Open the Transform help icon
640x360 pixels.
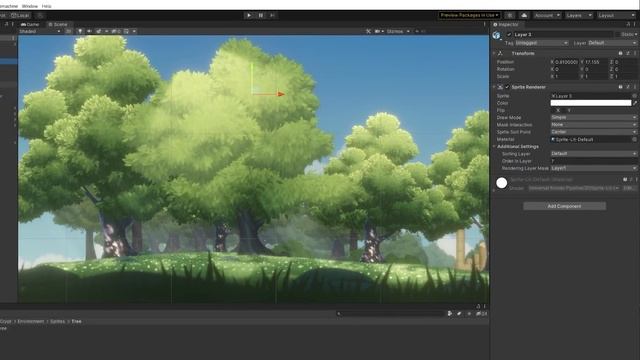(620, 53)
